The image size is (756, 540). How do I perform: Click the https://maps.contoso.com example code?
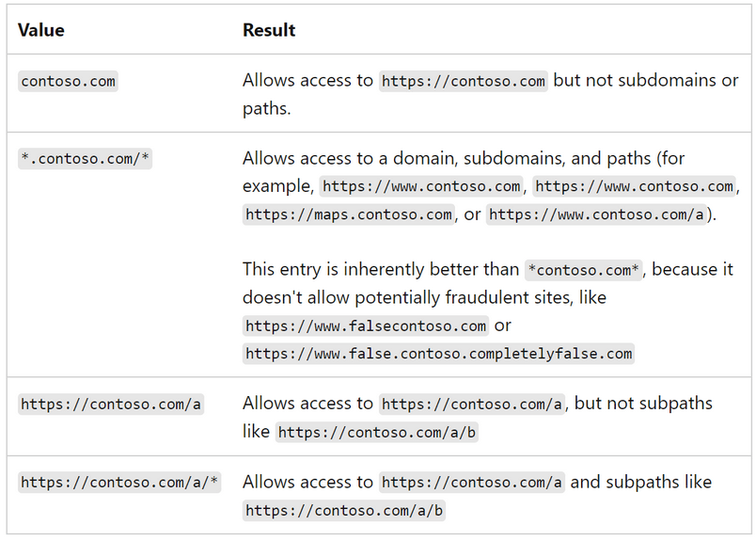(x=349, y=214)
